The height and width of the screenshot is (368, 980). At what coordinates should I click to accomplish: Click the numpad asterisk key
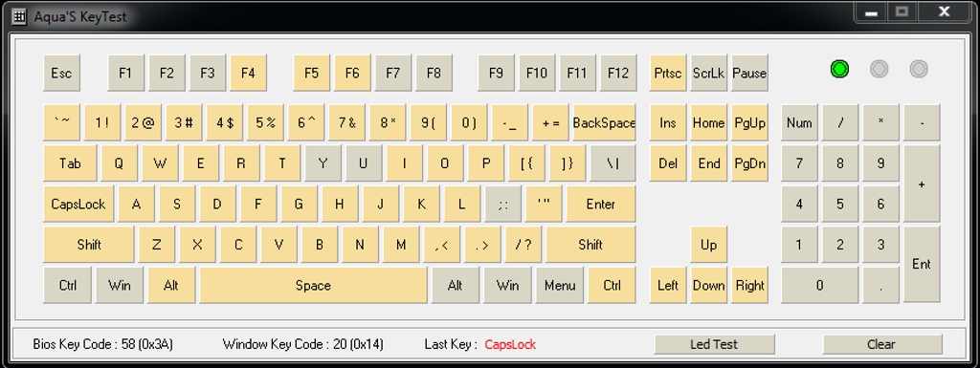click(880, 123)
